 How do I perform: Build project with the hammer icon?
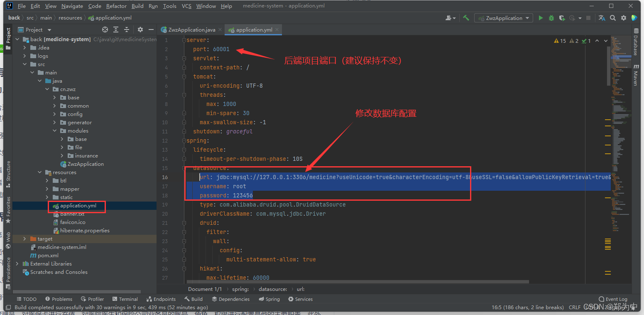pos(466,18)
